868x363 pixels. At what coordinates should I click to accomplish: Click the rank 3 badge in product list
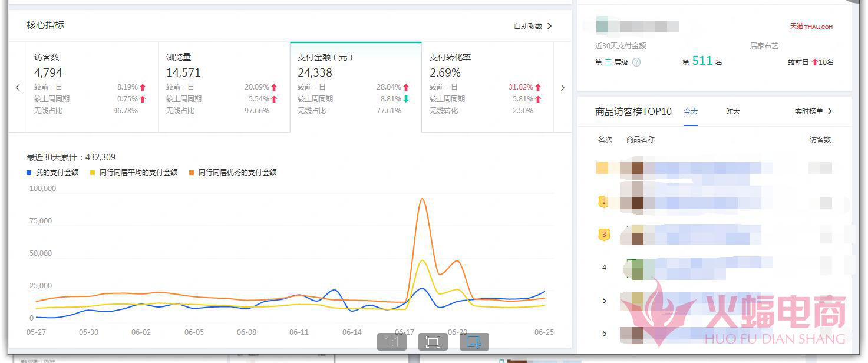pos(603,235)
